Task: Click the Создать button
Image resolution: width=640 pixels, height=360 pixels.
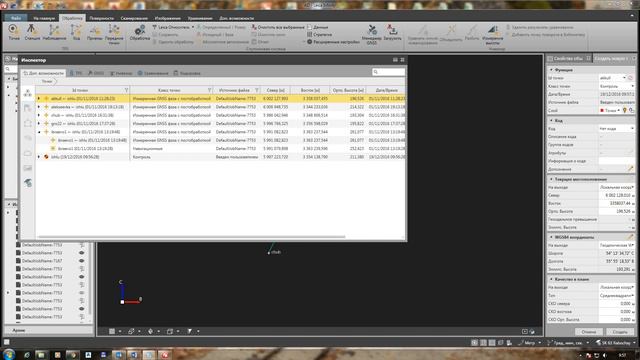Action: (x=620, y=331)
